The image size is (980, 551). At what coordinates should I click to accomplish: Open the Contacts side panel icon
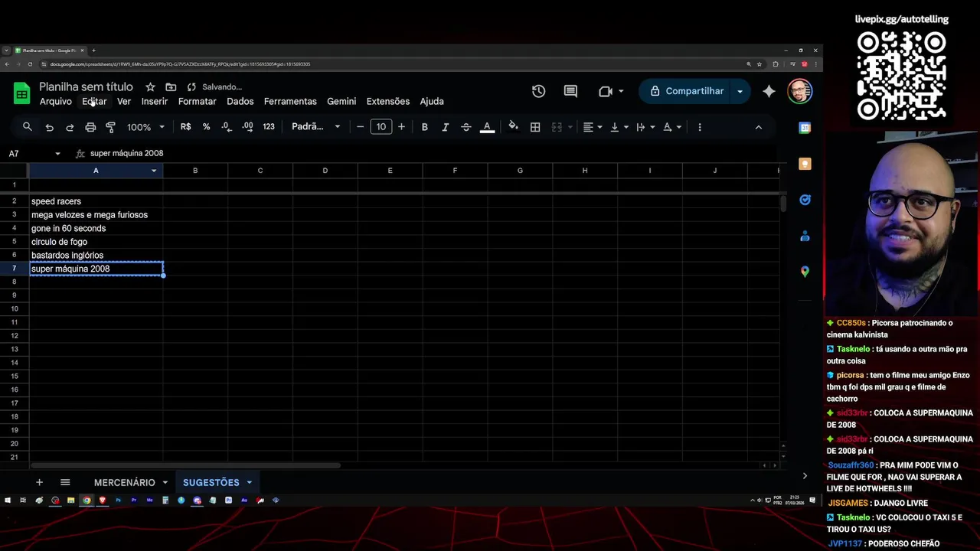point(805,236)
